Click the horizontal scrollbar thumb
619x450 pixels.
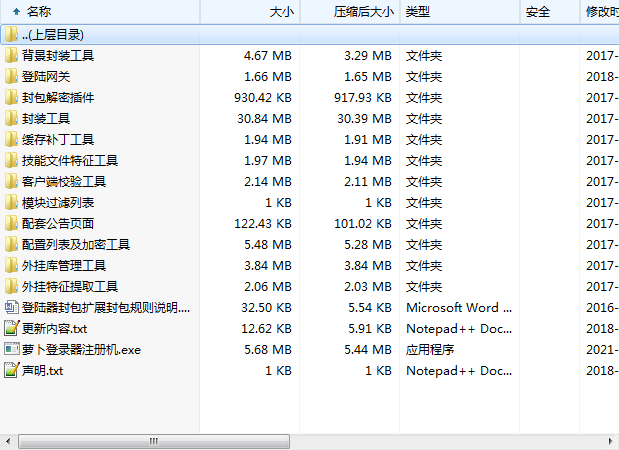tap(153, 441)
